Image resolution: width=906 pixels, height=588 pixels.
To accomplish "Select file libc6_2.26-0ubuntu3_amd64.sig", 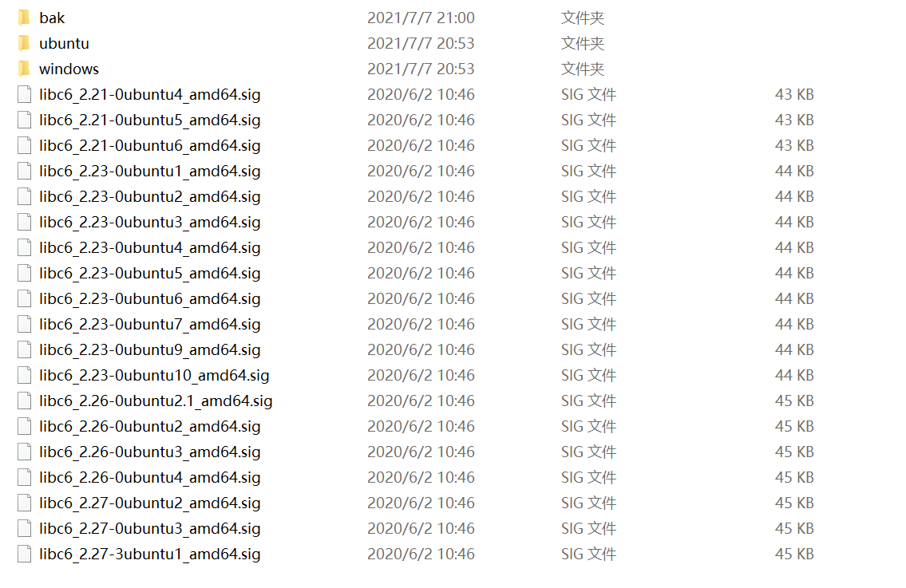I will tap(149, 452).
